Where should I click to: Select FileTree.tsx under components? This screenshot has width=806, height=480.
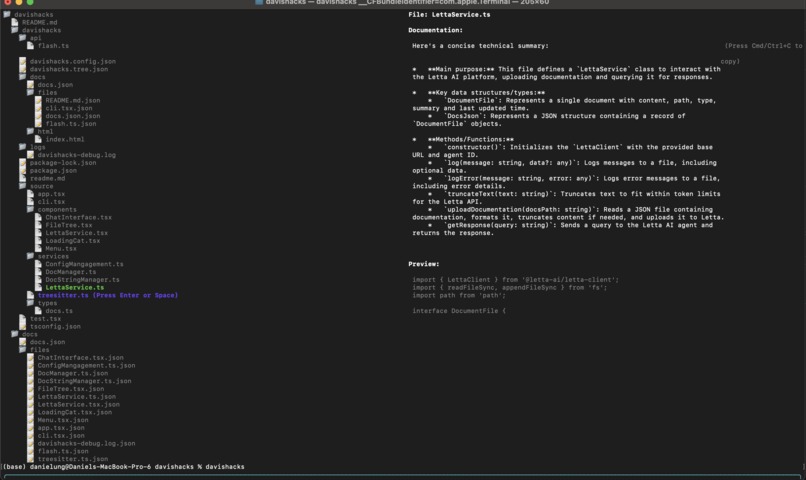coord(69,225)
